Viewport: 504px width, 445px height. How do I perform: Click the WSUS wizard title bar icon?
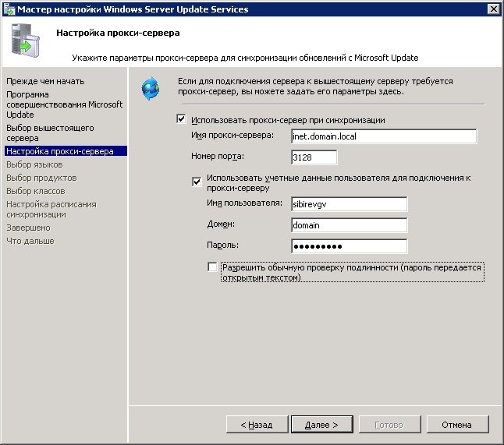pyautogui.click(x=9, y=9)
